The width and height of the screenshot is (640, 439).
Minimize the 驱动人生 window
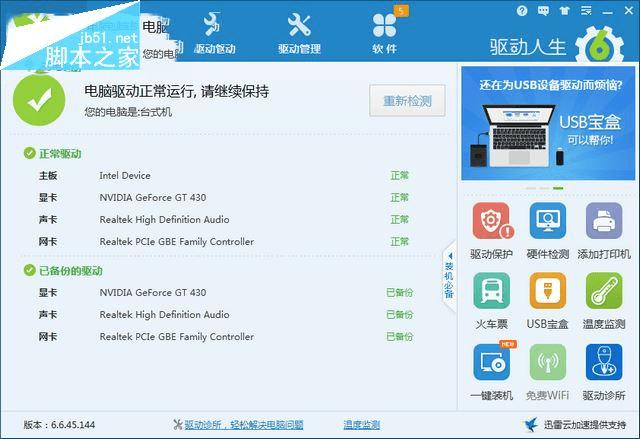(608, 11)
